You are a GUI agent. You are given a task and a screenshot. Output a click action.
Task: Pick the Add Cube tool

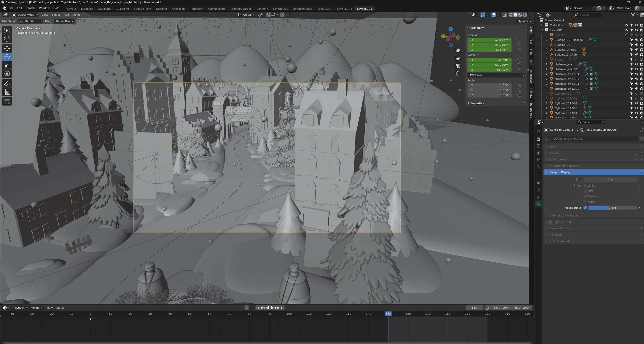[7, 102]
